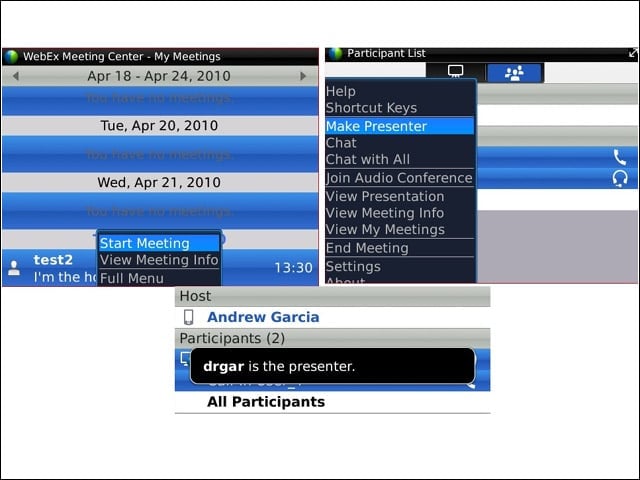This screenshot has height=480, width=640.
Task: Switch to participants people tab
Action: tap(514, 73)
